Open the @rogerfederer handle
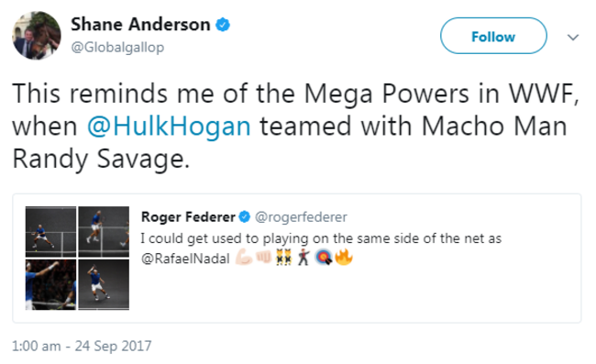596x364 pixels. (301, 217)
